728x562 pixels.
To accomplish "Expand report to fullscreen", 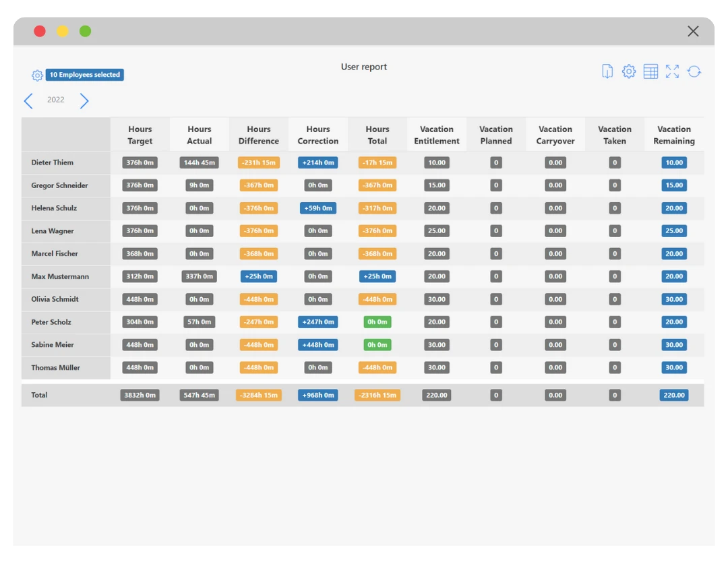I will coord(672,71).
